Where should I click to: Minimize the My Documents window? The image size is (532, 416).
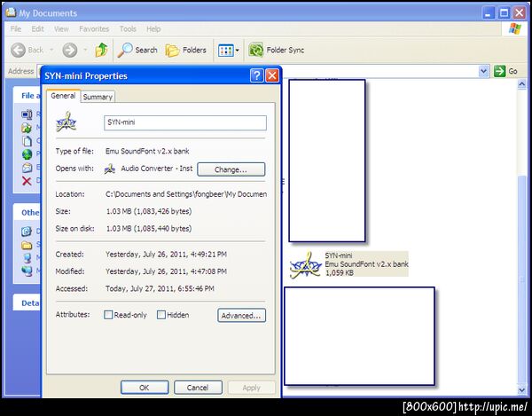coord(489,13)
